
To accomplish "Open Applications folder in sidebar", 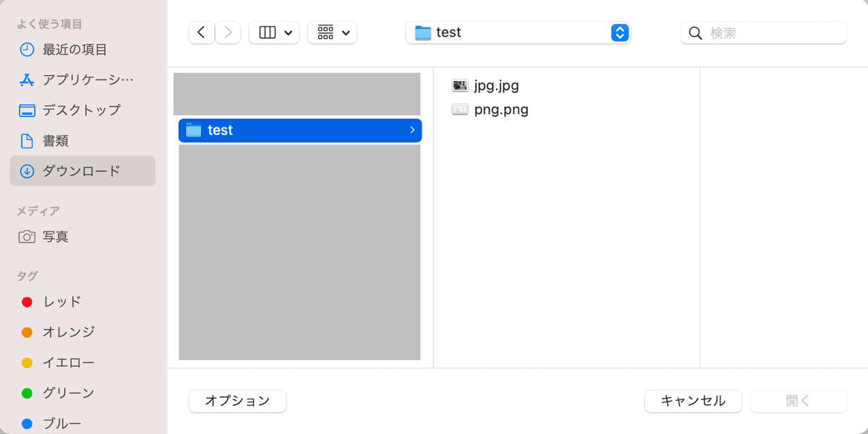I will (88, 80).
